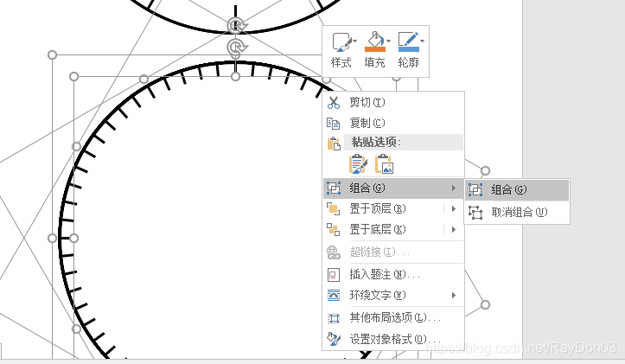Click the wrap text icon
The image size is (625, 364).
pyautogui.click(x=333, y=296)
